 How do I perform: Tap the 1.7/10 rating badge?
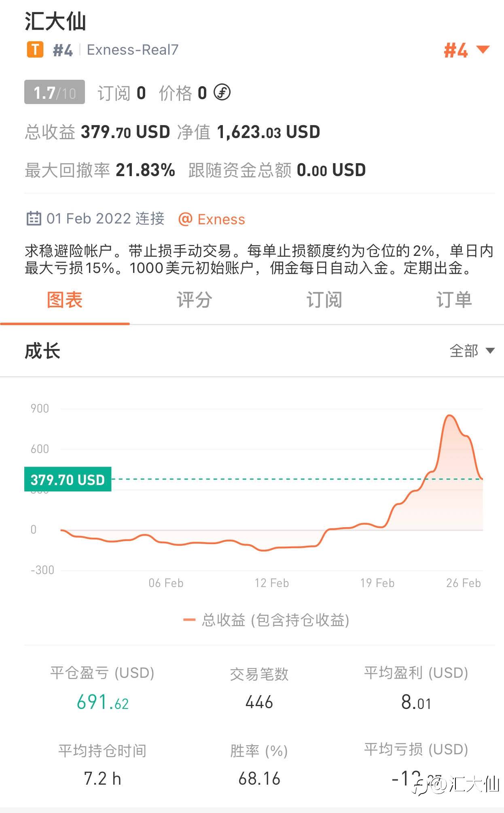[55, 92]
